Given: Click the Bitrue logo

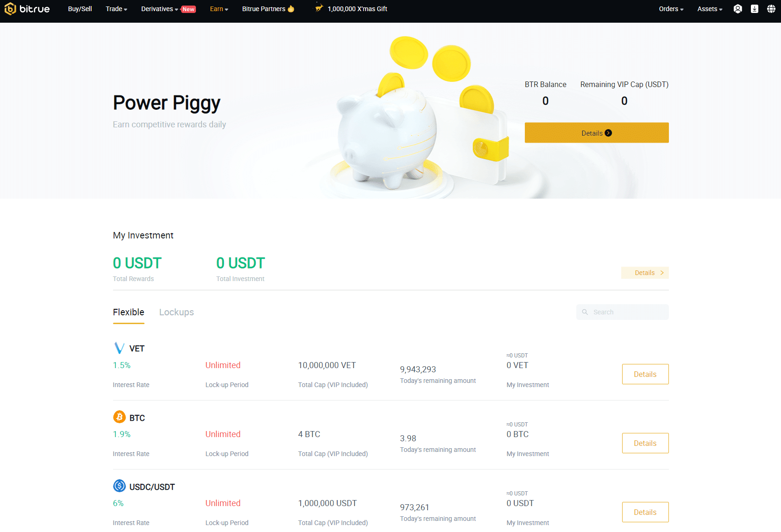Looking at the screenshot, I should click(x=27, y=9).
